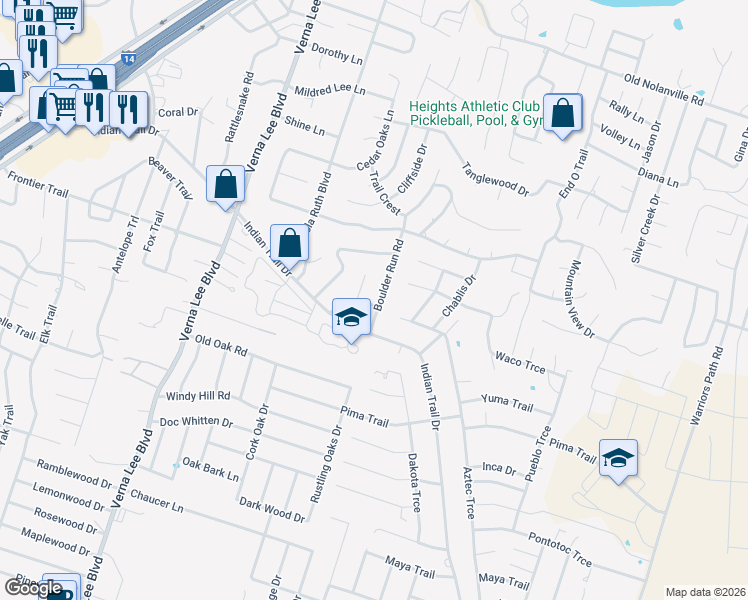Image resolution: width=748 pixels, height=600 pixels.
Task: Click the Trail Crest label
Action: click(384, 193)
